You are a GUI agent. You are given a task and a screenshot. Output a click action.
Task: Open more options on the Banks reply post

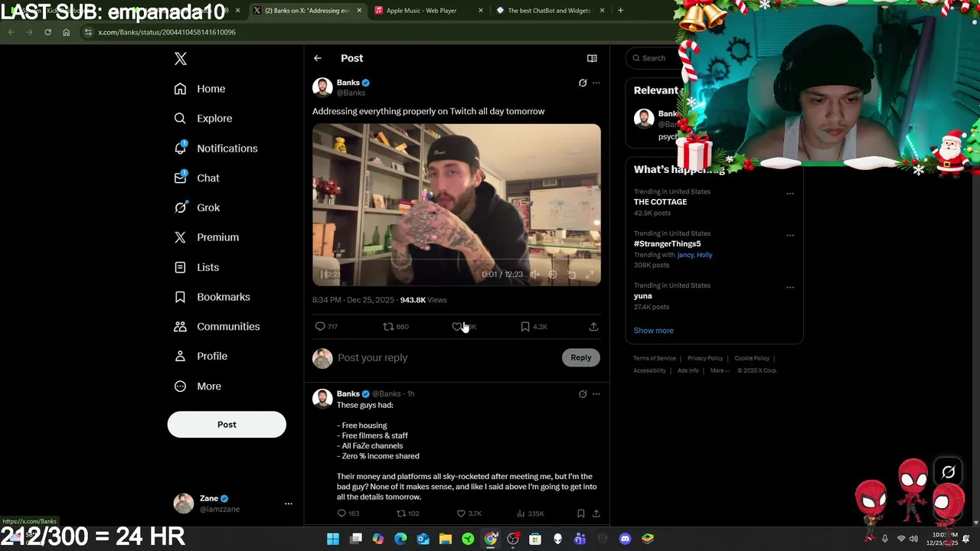[x=596, y=394]
